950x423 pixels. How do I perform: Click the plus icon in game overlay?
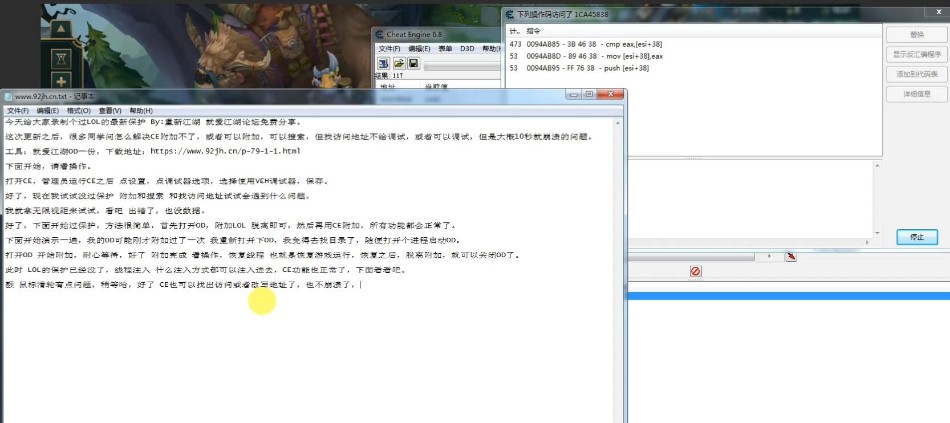pyautogui.click(x=61, y=82)
